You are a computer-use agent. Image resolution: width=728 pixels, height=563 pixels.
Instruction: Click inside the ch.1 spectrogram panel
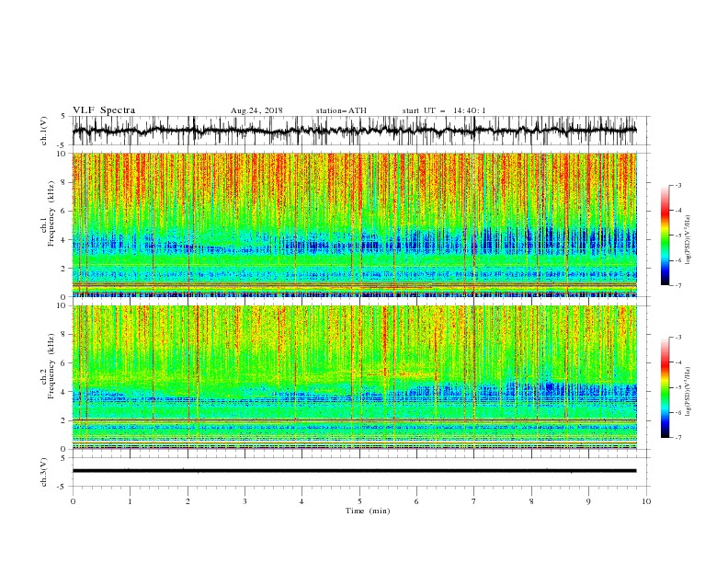[x=354, y=224]
